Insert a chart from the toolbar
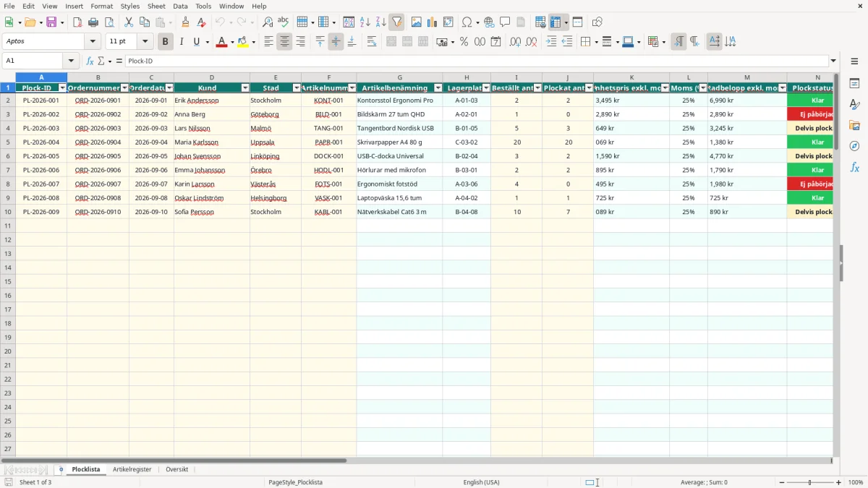Screen dimensions: 868x488 [x=433, y=22]
